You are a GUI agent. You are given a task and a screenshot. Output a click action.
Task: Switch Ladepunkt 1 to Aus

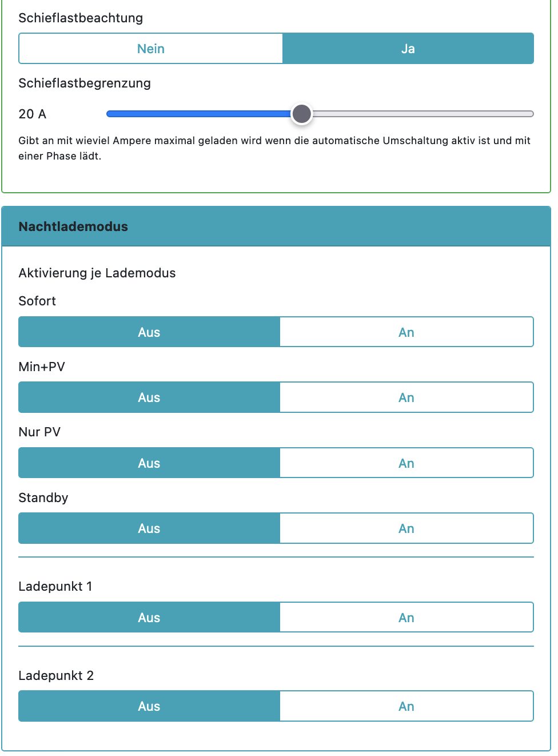pos(149,618)
